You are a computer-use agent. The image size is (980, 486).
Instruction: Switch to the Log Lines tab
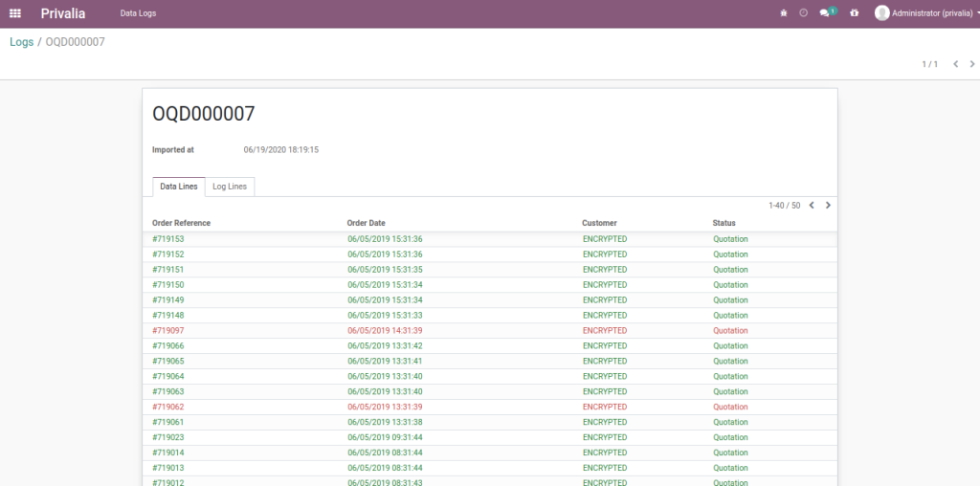pos(230,187)
